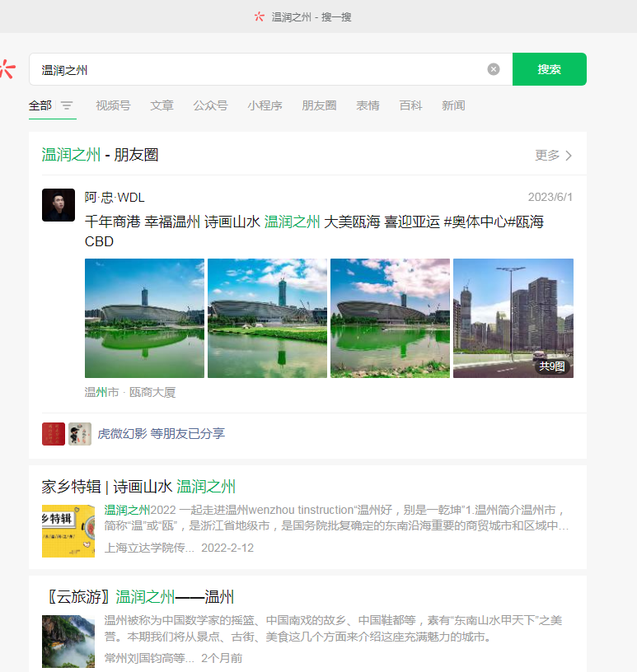Click the snippet starting 温州被称为中国数学家的摇篮

click(x=333, y=628)
